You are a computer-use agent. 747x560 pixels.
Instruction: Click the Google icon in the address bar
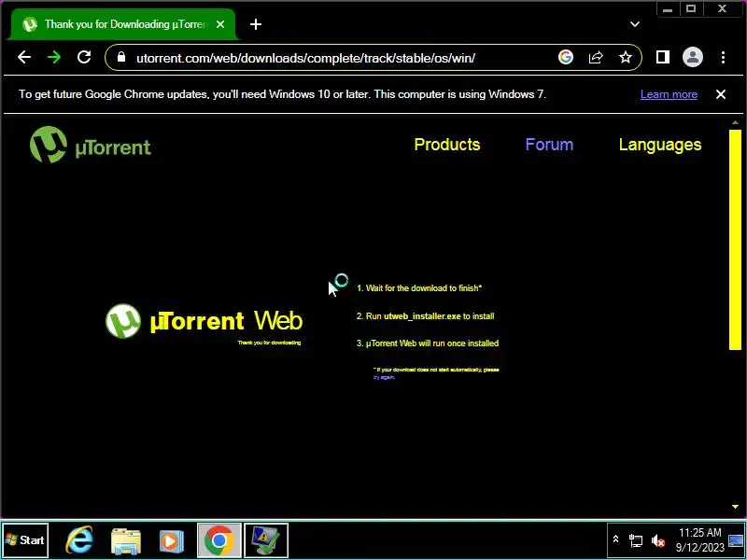pyautogui.click(x=566, y=58)
